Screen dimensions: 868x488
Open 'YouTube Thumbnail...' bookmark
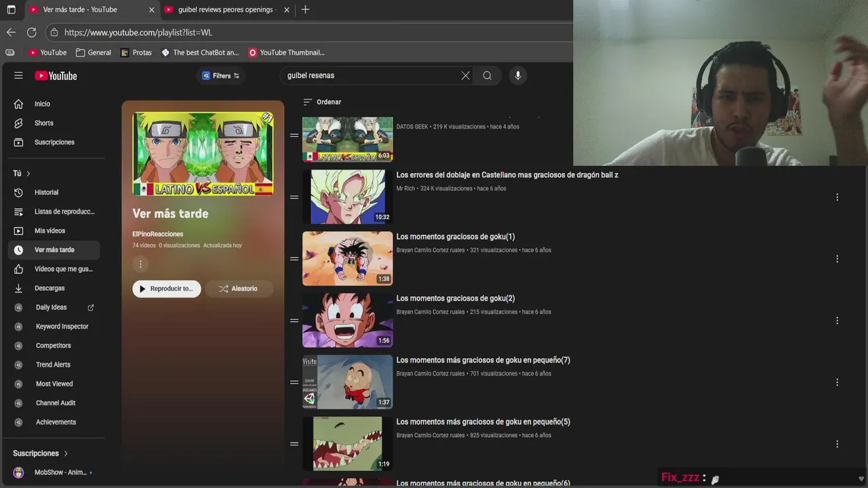coord(286,52)
